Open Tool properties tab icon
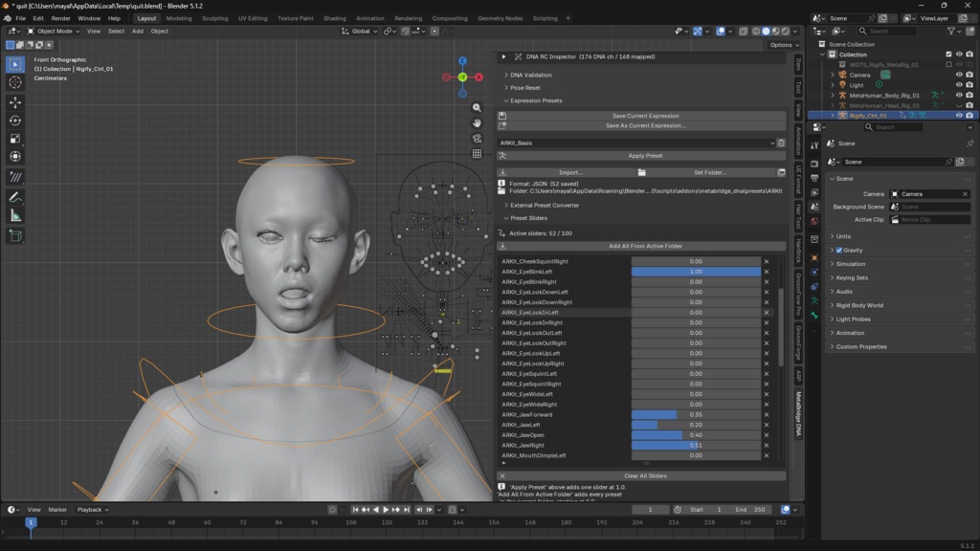This screenshot has width=980, height=551. coord(814,145)
